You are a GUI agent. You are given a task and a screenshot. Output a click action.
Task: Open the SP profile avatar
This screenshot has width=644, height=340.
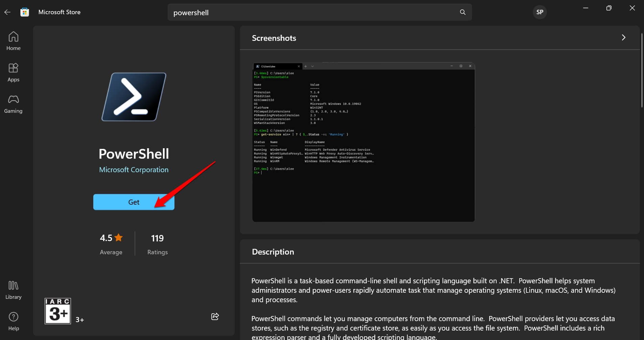[x=540, y=12]
